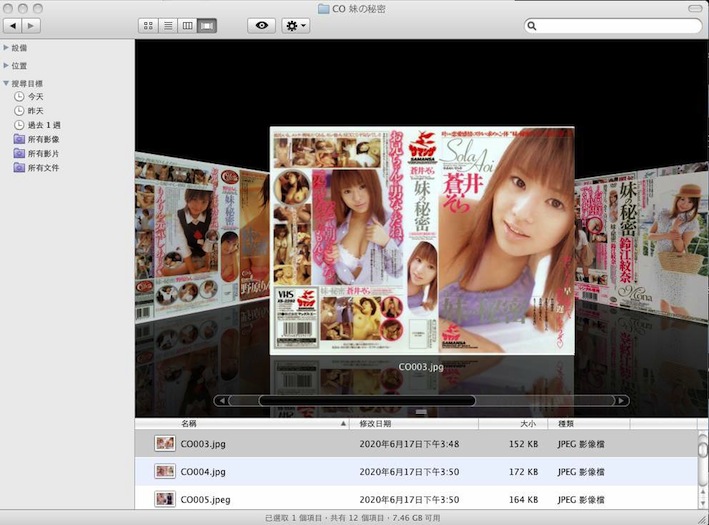
Task: Switch to column view mode
Action: [187, 25]
